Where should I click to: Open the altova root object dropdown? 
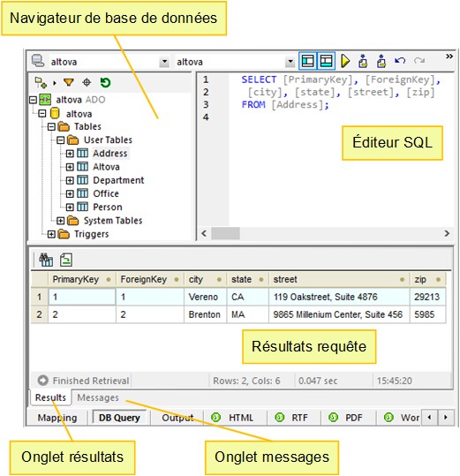tap(290, 62)
